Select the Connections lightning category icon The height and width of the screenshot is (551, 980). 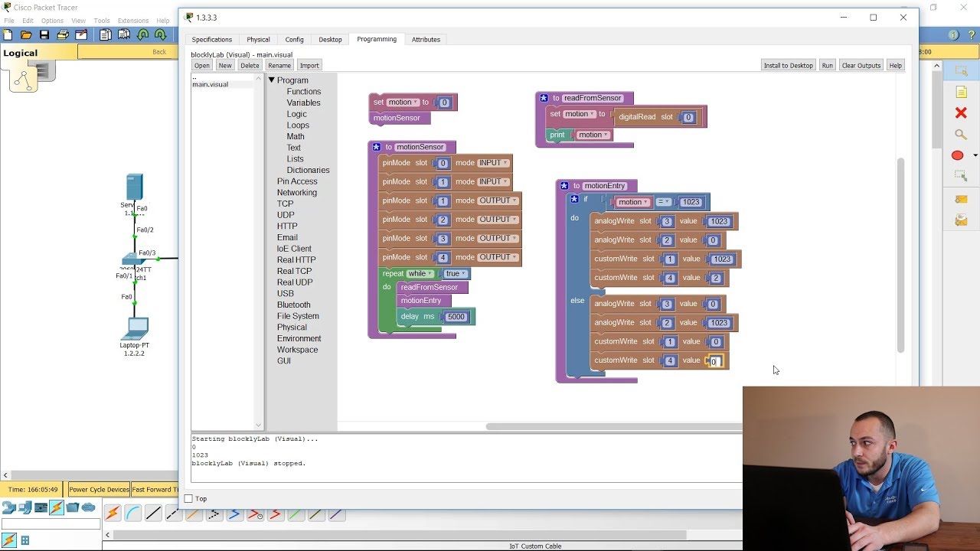pos(56,508)
